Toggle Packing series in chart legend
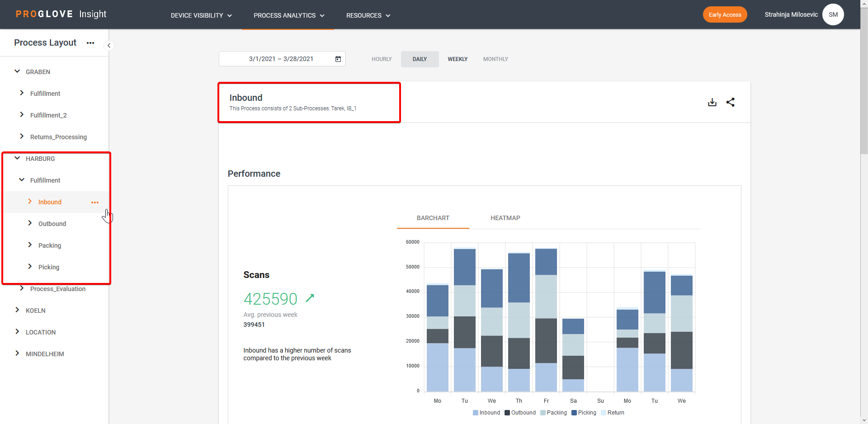 [554, 413]
